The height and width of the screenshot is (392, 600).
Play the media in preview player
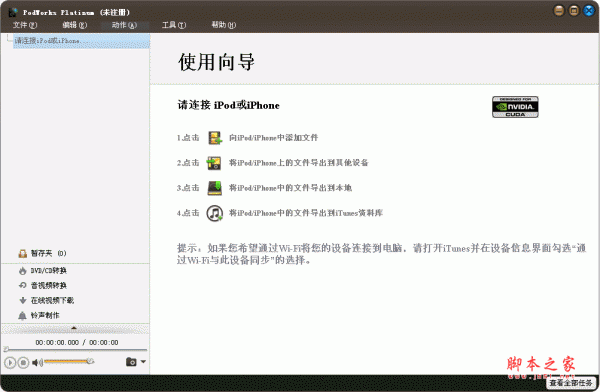(x=10, y=362)
